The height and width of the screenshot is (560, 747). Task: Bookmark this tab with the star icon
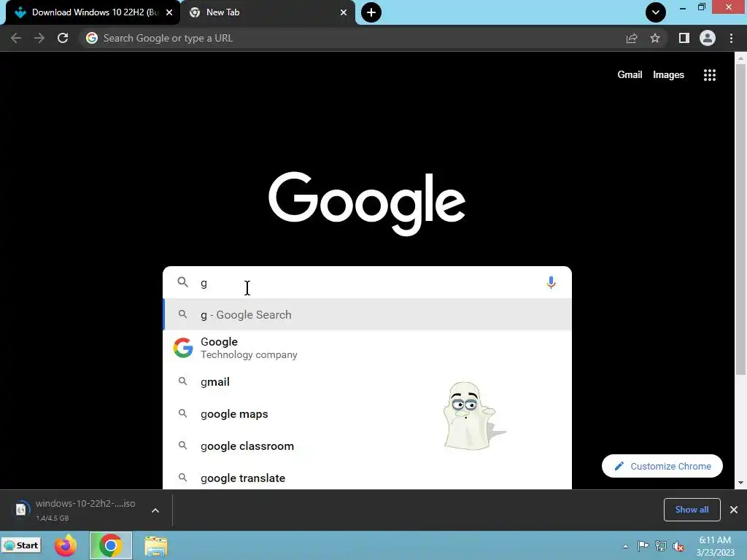(655, 38)
